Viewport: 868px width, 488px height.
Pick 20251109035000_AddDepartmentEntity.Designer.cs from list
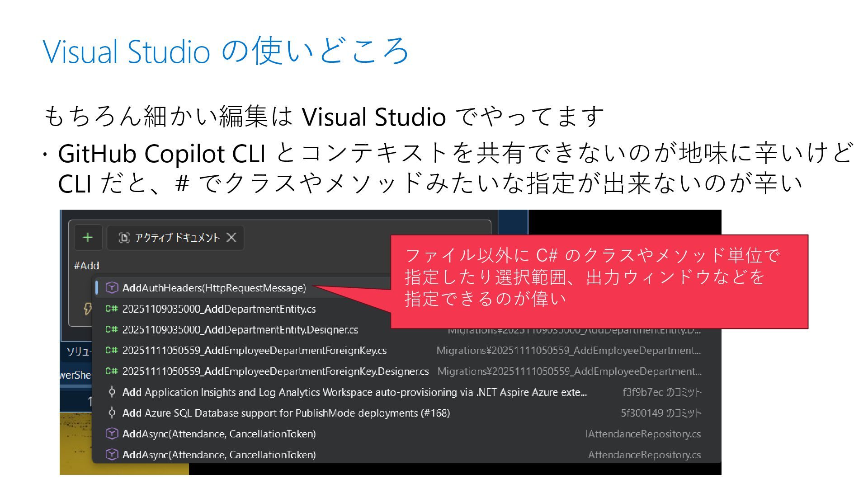240,329
